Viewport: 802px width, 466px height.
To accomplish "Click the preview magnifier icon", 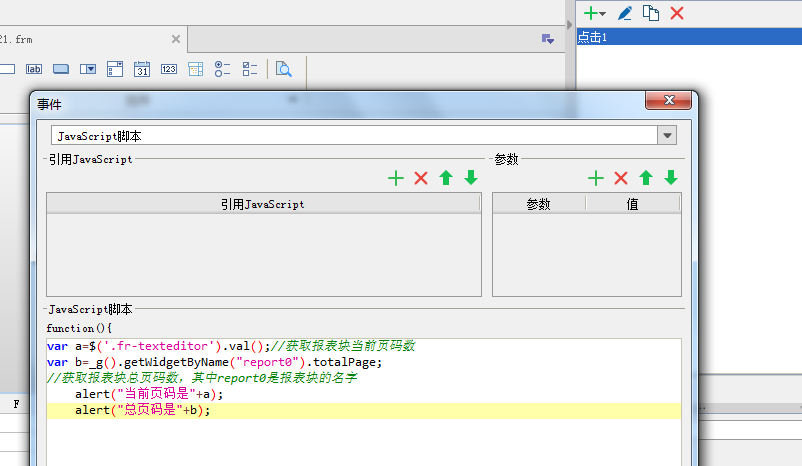I will pos(283,69).
